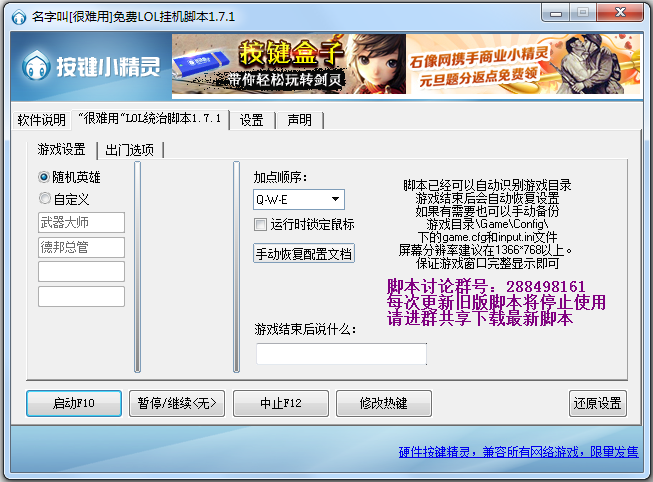Click the 暂停/继续<无> button
653x482 pixels.
coord(177,403)
